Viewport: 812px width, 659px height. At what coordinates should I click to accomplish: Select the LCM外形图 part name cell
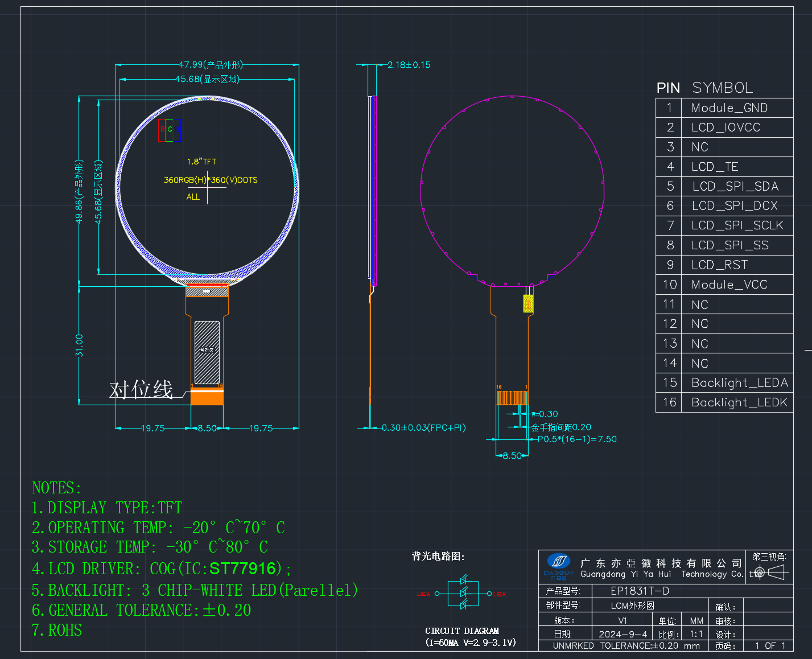click(633, 606)
